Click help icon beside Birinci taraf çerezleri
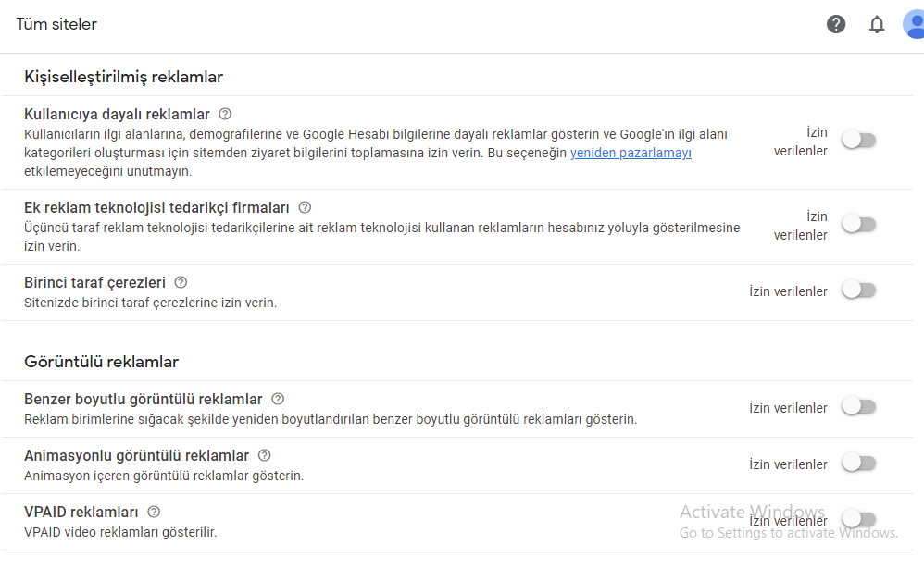This screenshot has width=924, height=569. [x=181, y=282]
